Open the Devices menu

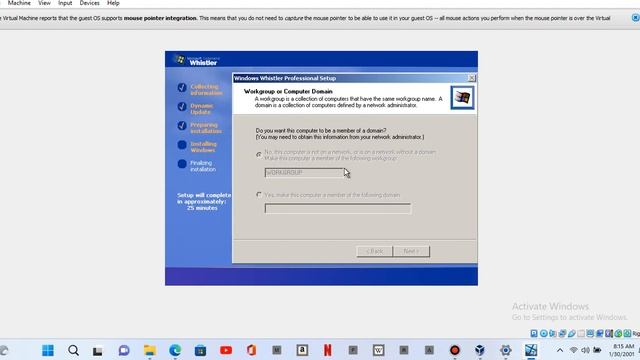coord(89,3)
